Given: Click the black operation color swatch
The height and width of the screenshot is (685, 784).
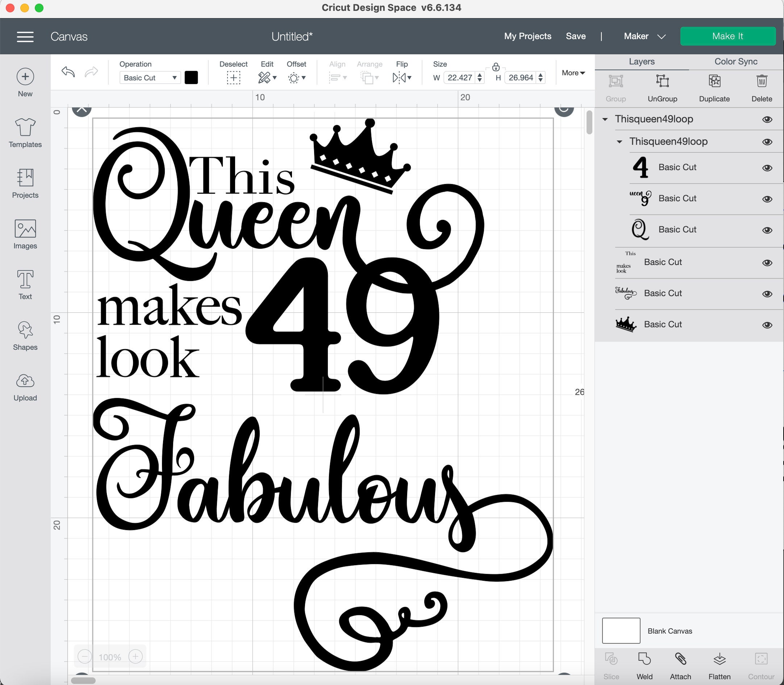Looking at the screenshot, I should point(192,77).
